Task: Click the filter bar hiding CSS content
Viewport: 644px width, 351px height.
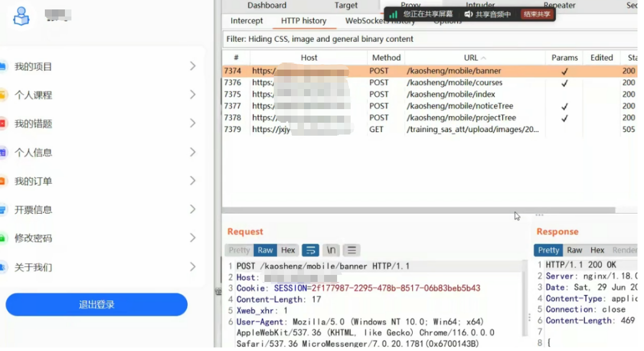Action: coord(413,39)
